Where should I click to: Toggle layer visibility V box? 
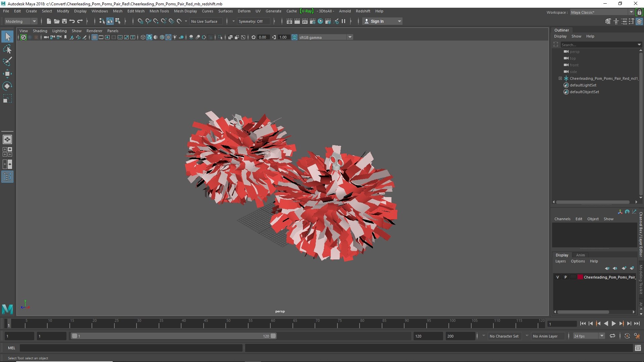(x=557, y=277)
